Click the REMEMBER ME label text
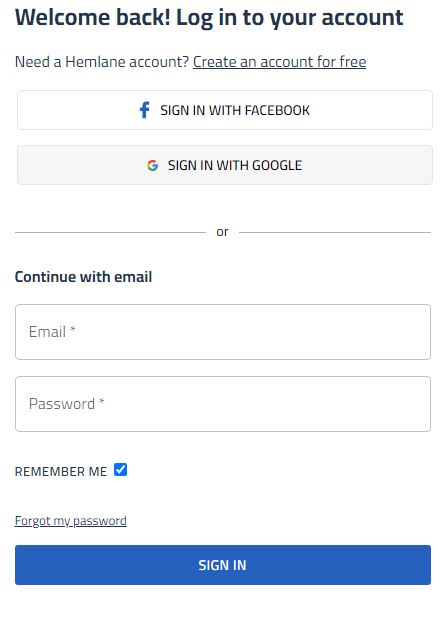The image size is (447, 627). [61, 471]
